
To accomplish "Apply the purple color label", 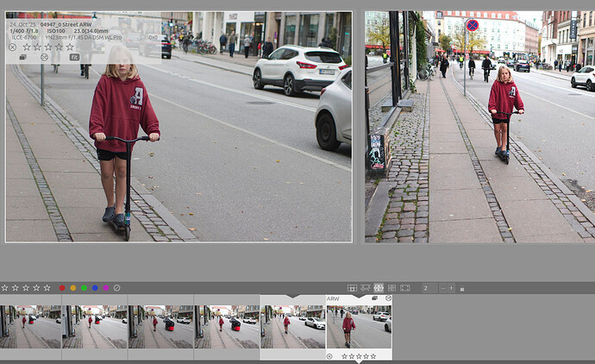I will pos(106,288).
